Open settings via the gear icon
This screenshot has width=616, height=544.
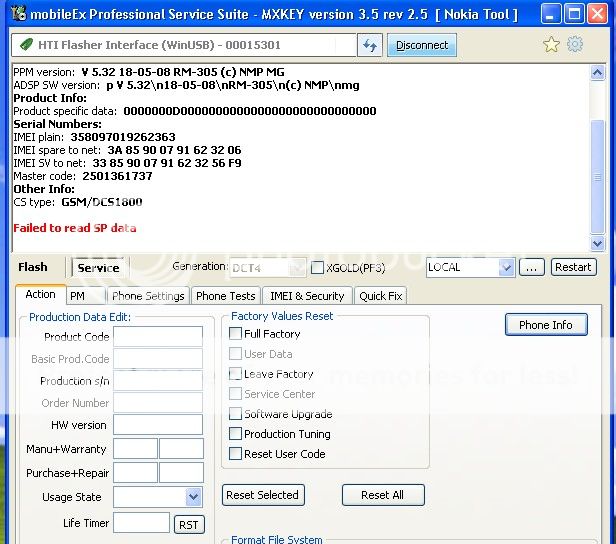(x=575, y=44)
